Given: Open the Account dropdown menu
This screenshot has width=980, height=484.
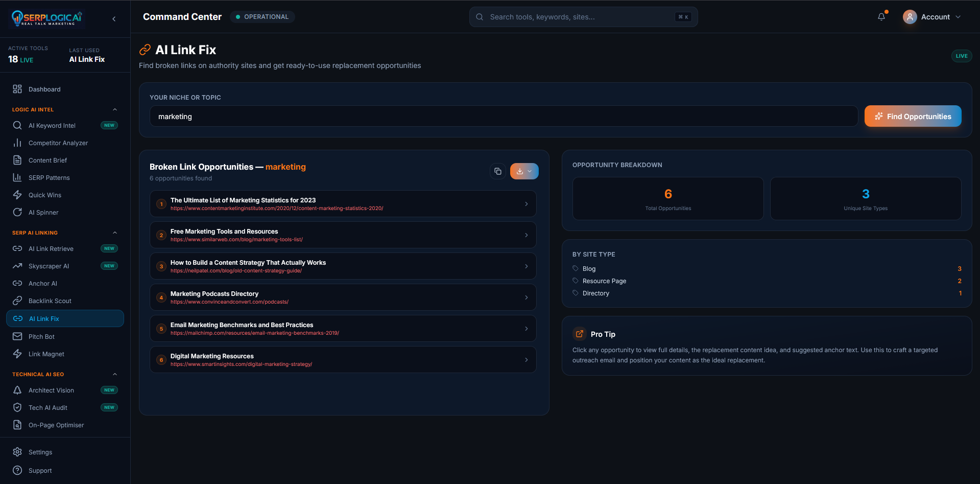Looking at the screenshot, I should [x=933, y=17].
